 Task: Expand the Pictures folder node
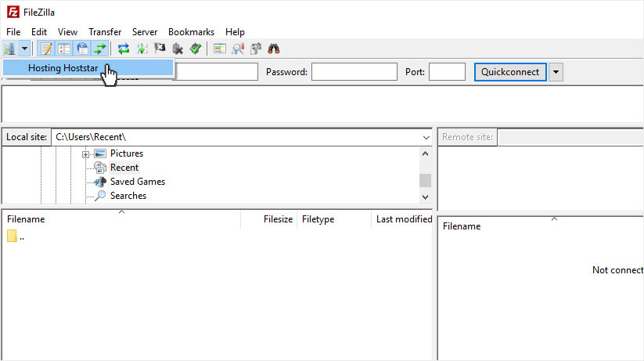(x=85, y=154)
